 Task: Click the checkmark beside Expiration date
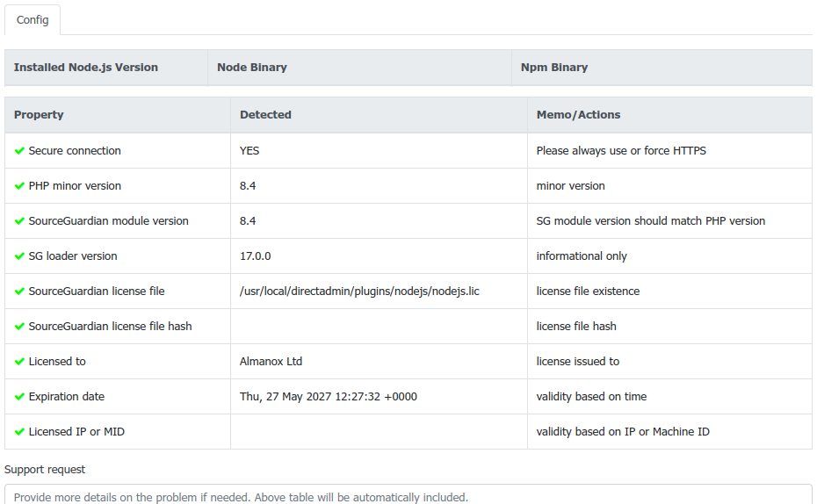tap(20, 397)
